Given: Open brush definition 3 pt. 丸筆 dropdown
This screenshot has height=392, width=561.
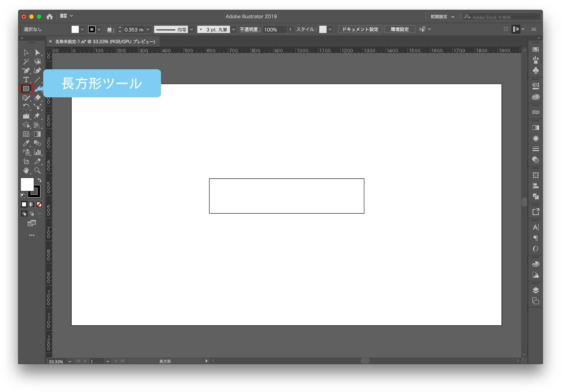Looking at the screenshot, I should tap(233, 29).
